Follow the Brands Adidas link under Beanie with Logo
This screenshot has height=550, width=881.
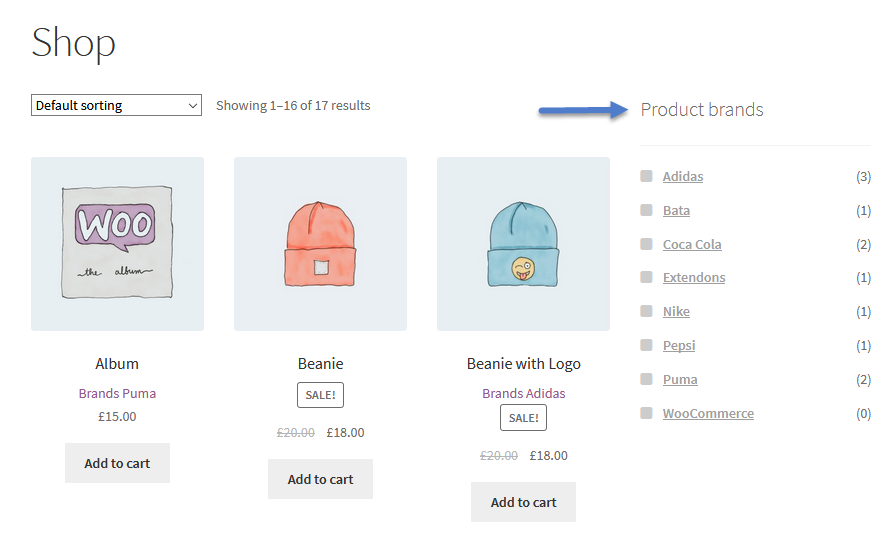tap(524, 393)
